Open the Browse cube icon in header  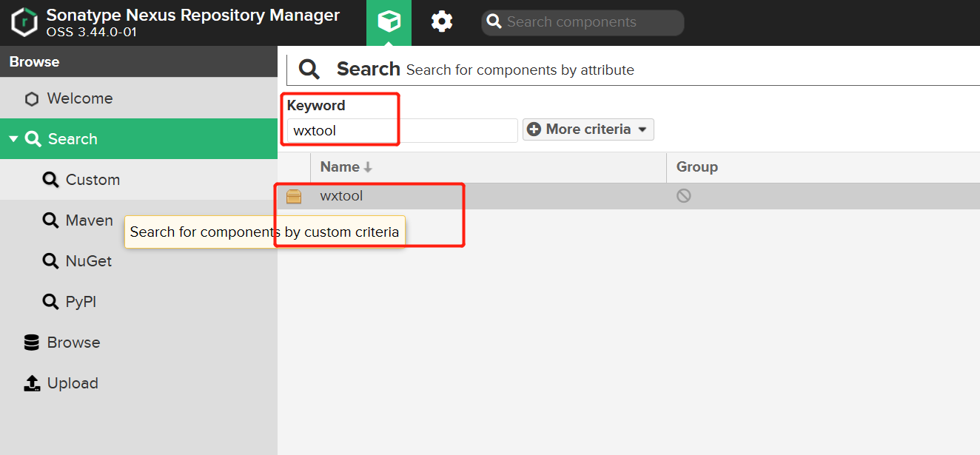389,22
